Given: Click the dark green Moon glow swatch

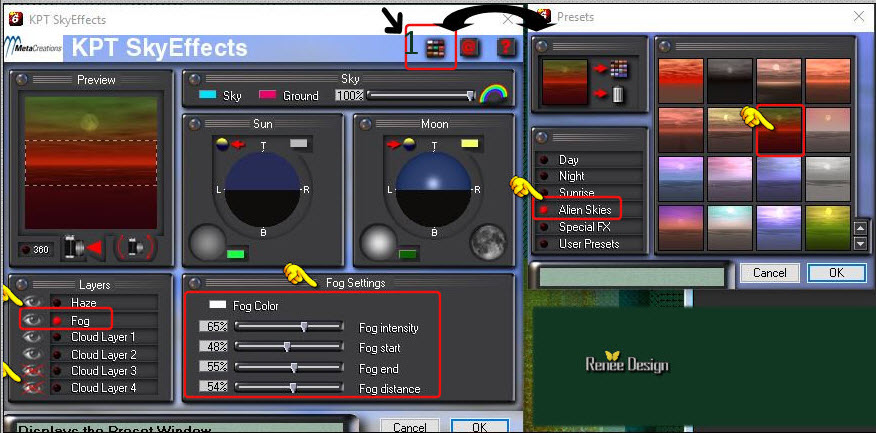Looking at the screenshot, I should [409, 254].
